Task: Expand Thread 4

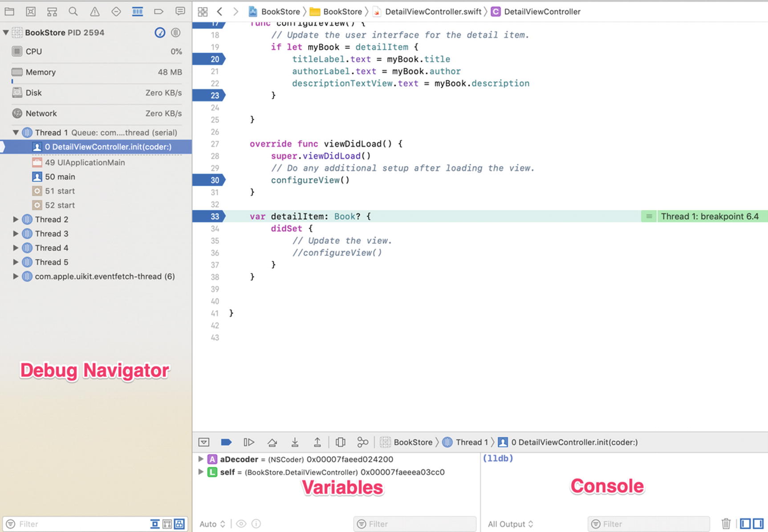Action: click(16, 248)
